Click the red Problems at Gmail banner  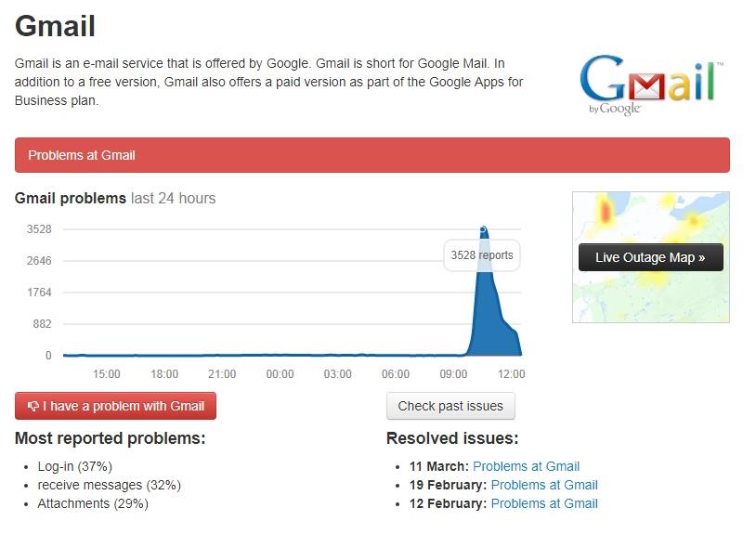[372, 155]
